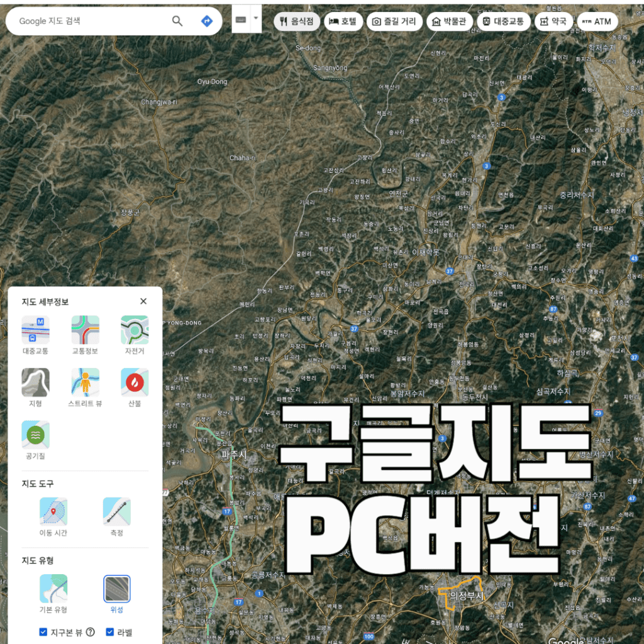Switch to the 위성 satellite map type
This screenshot has width=644, height=644.
pos(116,589)
